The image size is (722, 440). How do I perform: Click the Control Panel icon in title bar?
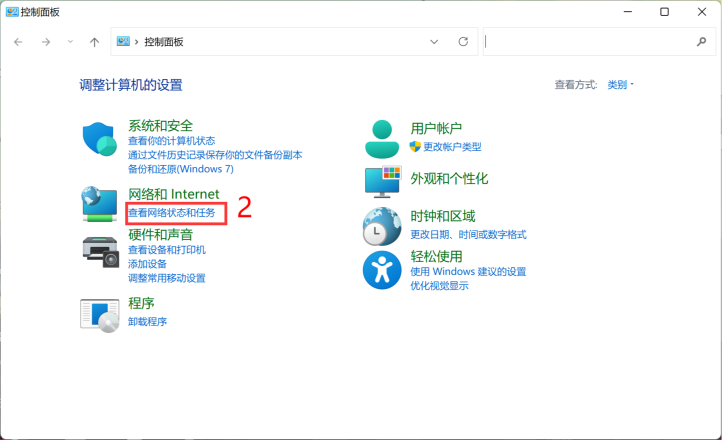pyautogui.click(x=12, y=12)
